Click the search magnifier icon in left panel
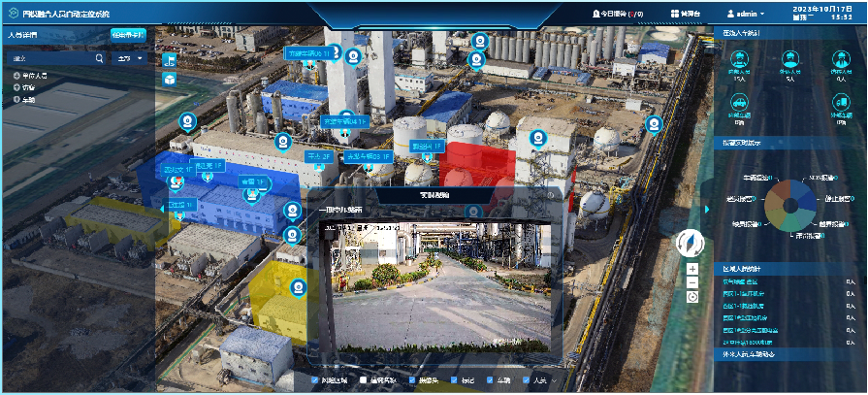The image size is (868, 395). click(100, 58)
